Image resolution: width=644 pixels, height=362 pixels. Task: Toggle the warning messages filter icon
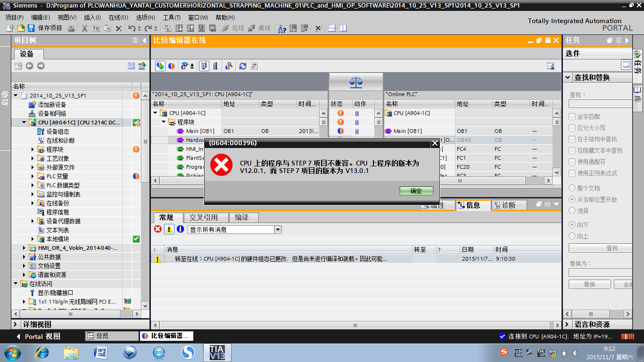pyautogui.click(x=169, y=229)
